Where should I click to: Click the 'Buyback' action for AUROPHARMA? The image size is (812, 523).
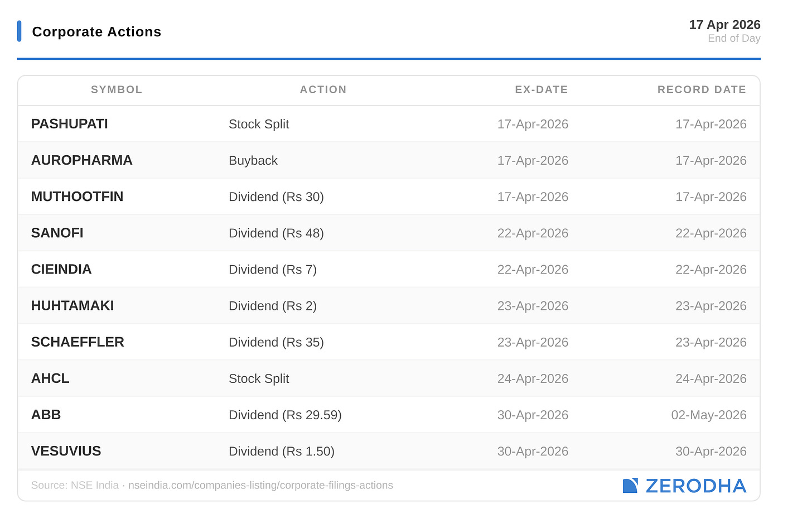coord(253,161)
